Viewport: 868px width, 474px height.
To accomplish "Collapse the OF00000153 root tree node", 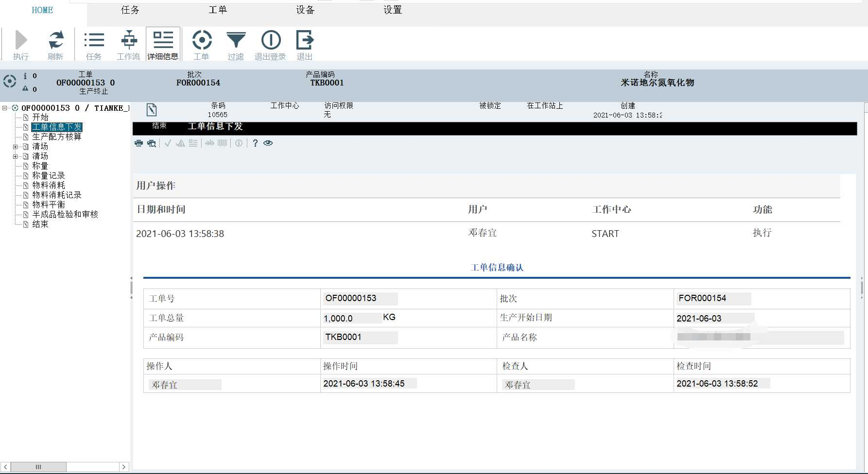I will (x=5, y=108).
